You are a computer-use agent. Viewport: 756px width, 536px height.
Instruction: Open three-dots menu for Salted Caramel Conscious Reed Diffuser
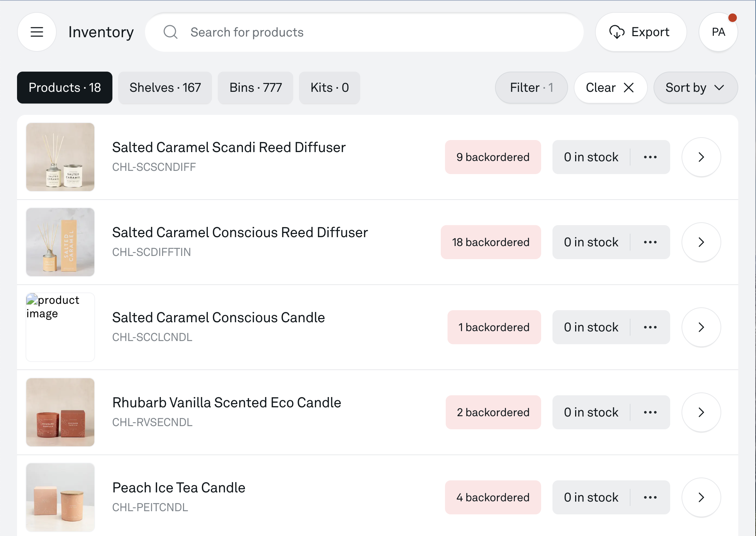pyautogui.click(x=650, y=242)
